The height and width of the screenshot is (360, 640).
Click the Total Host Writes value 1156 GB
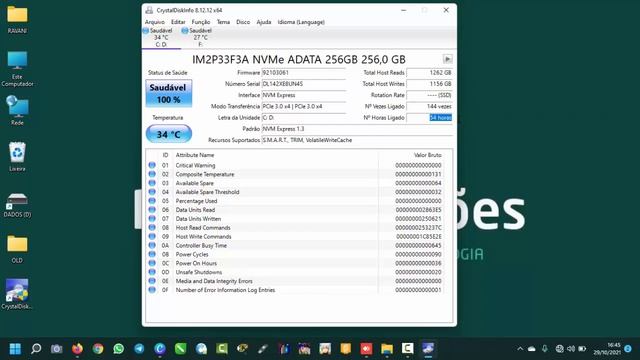click(x=429, y=84)
